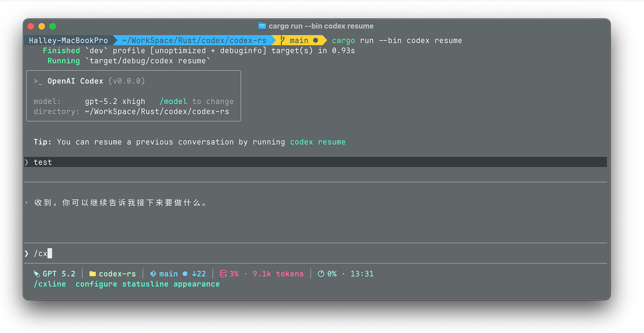This screenshot has width=644, height=333.
Task: Click the 'test' user message row
Action: pos(315,162)
